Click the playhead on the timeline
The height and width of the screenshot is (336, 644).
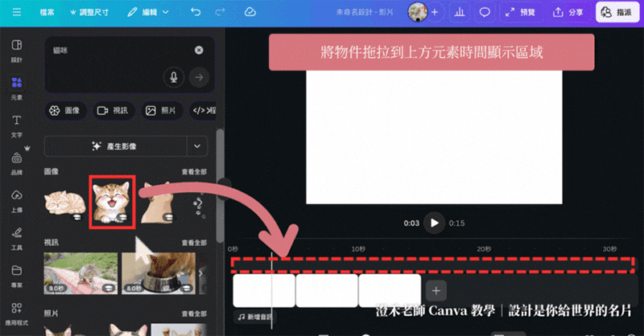tap(271, 290)
